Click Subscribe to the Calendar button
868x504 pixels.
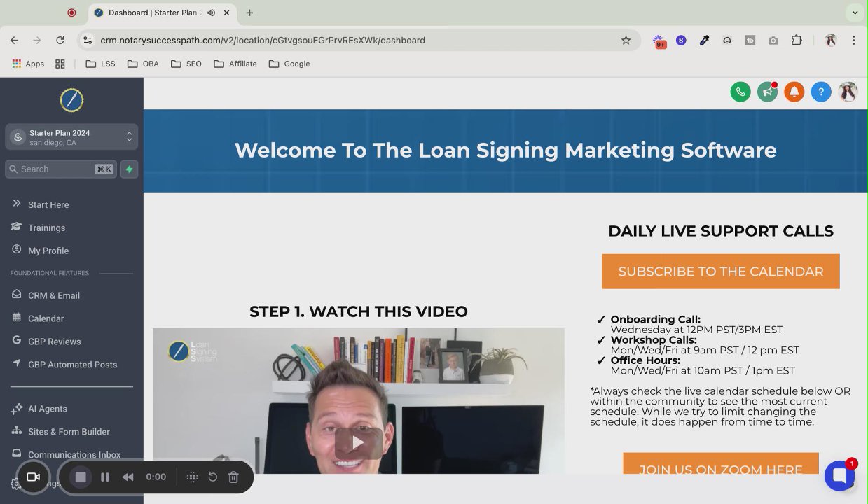pyautogui.click(x=721, y=272)
